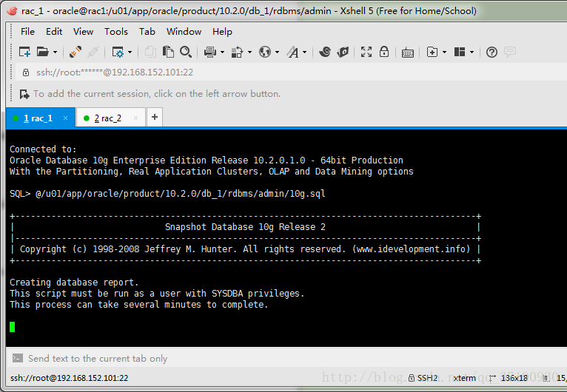567x392 pixels.
Task: Click the virtual keyboard icon
Action: coord(408,53)
